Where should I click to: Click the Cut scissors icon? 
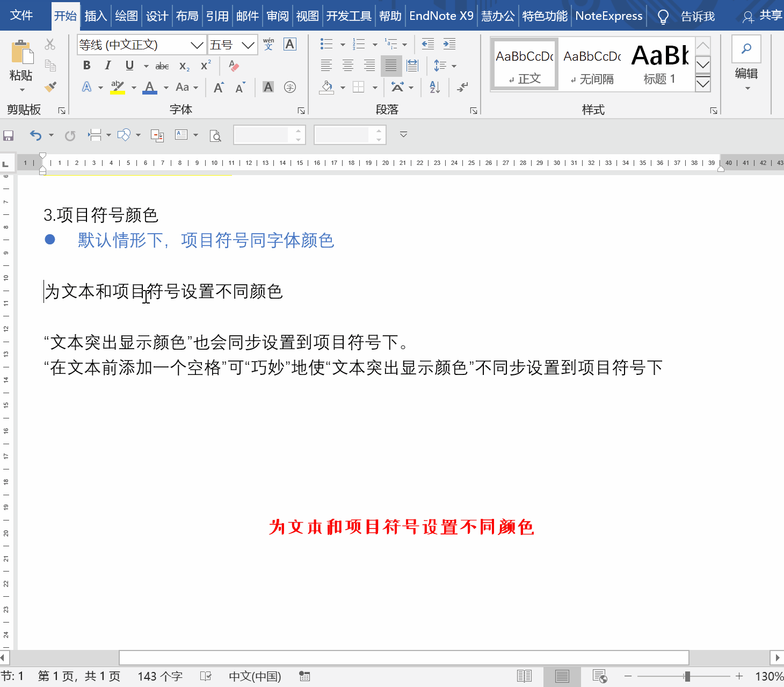pyautogui.click(x=50, y=44)
